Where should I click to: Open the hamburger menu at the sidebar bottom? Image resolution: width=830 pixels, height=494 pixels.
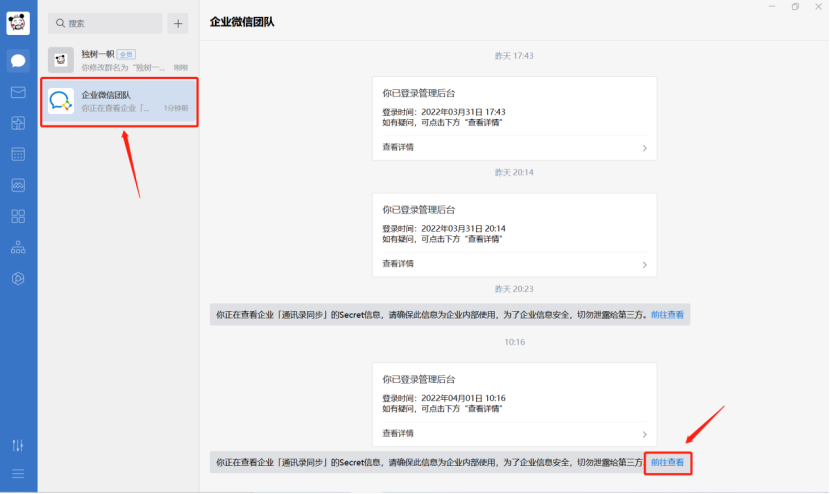(18, 473)
